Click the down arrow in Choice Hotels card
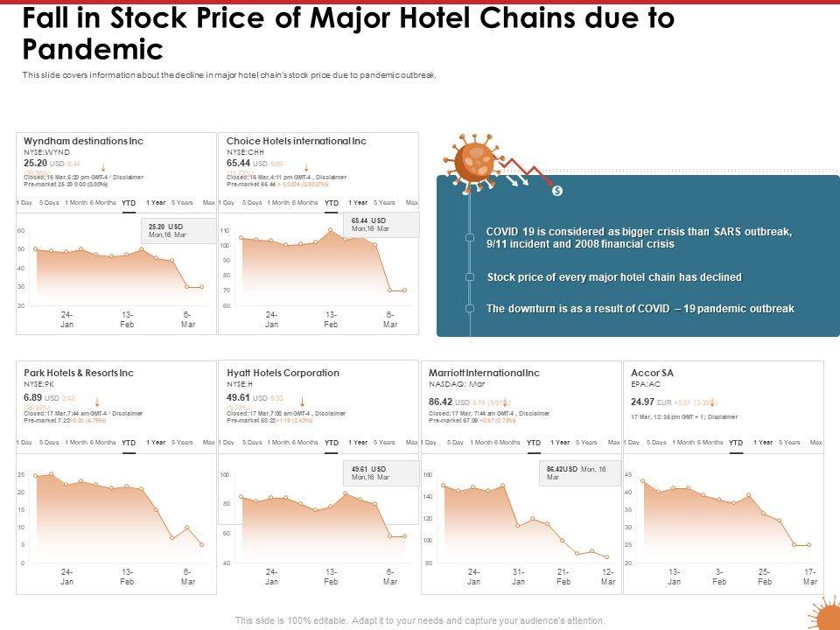The width and height of the screenshot is (840, 630). [x=305, y=168]
